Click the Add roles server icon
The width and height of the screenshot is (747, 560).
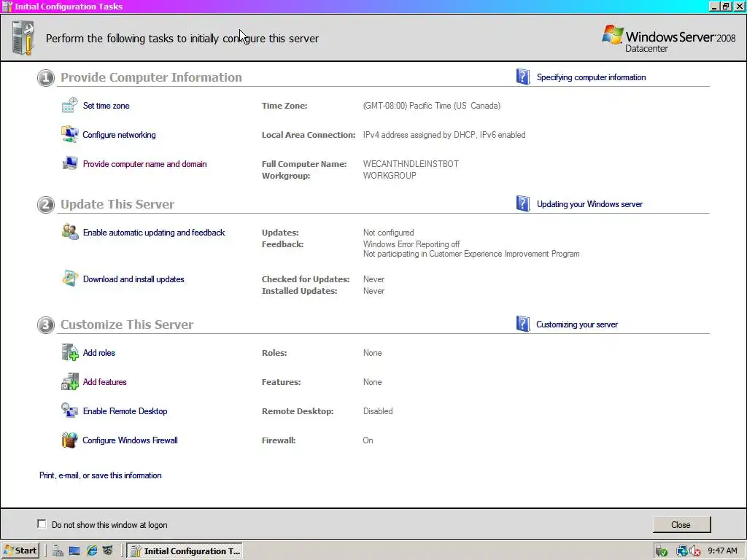(70, 352)
